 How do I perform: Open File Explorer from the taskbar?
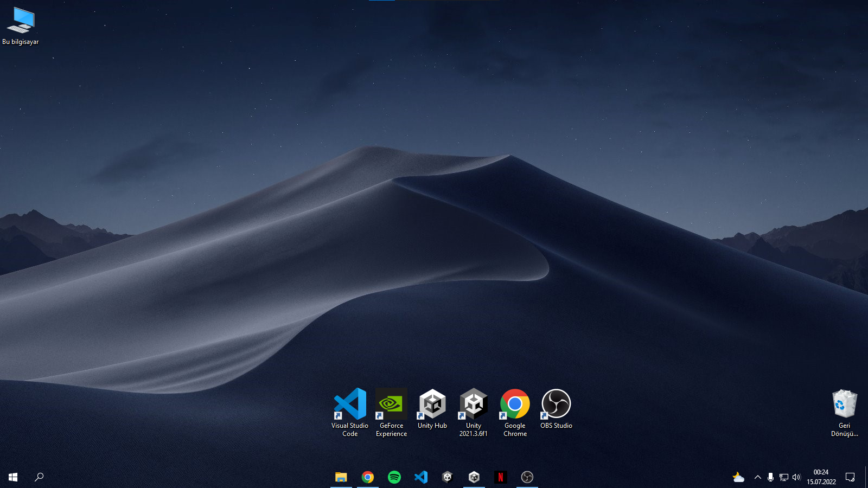[x=341, y=477]
